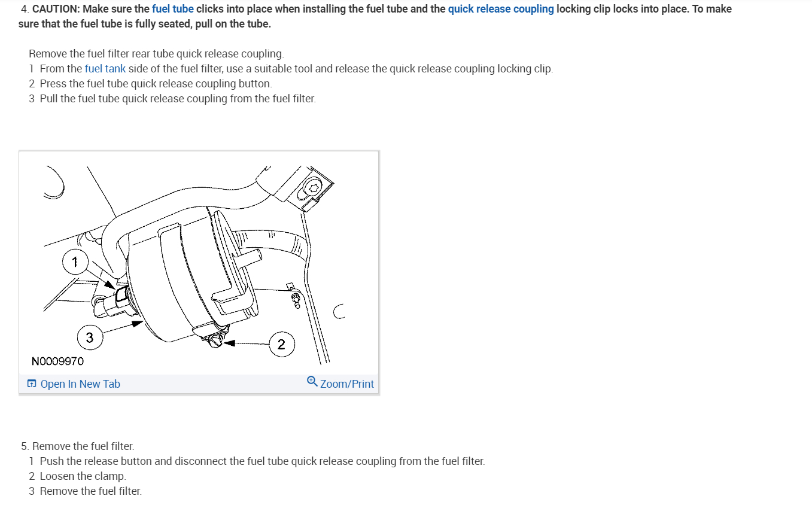Click the Open In New Tab icon

[32, 384]
